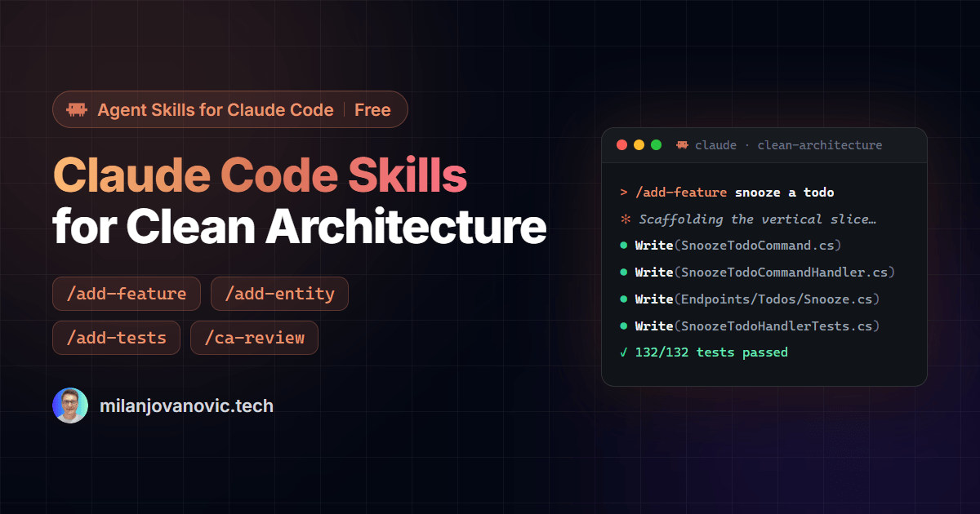This screenshot has height=514, width=980.
Task: Click the orange asterisk spinner before Scaffolding
Action: point(624,219)
